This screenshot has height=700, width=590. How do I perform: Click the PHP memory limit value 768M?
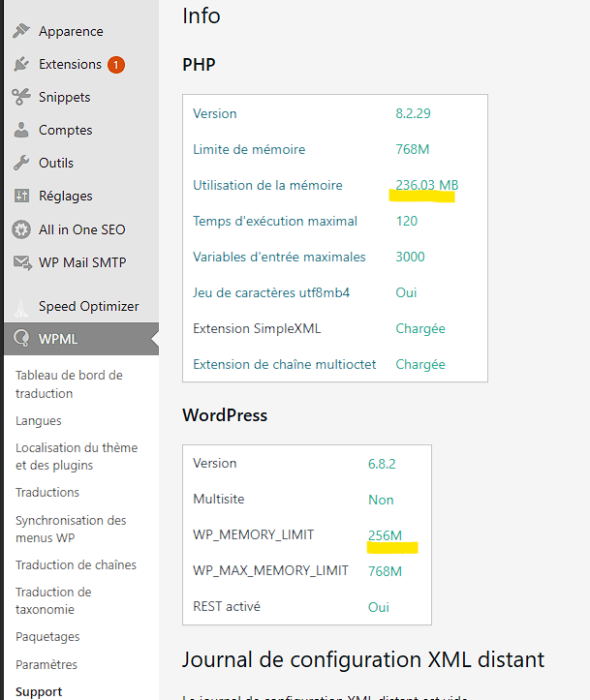click(413, 149)
